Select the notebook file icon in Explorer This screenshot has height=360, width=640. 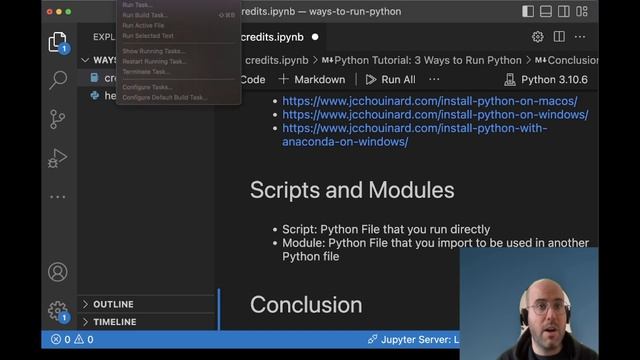[x=94, y=78]
